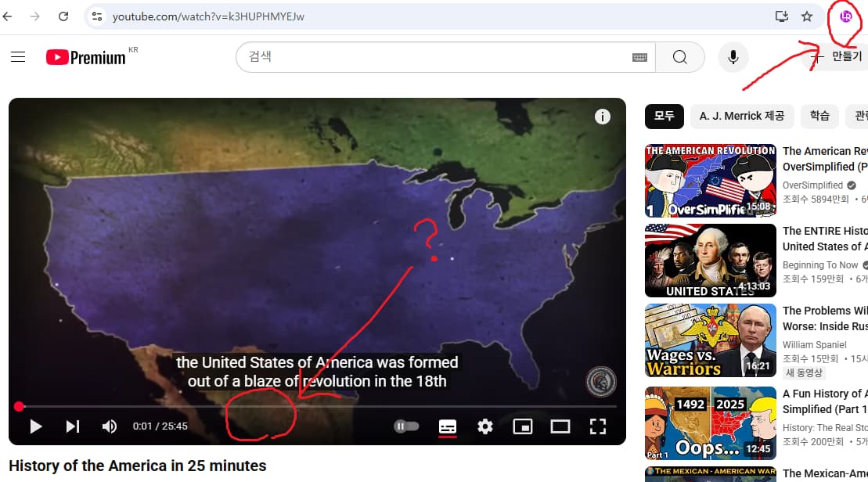Open the Wages vs. Warriors thumbnail
The height and width of the screenshot is (482, 868).
coord(710,340)
